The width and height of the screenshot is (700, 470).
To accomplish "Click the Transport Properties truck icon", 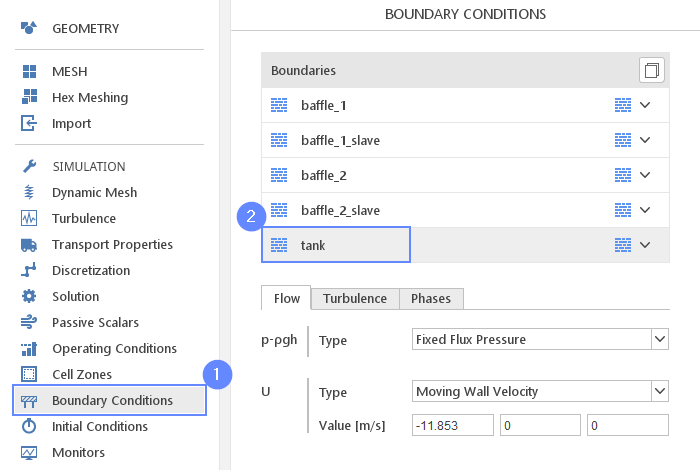I will pyautogui.click(x=29, y=245).
